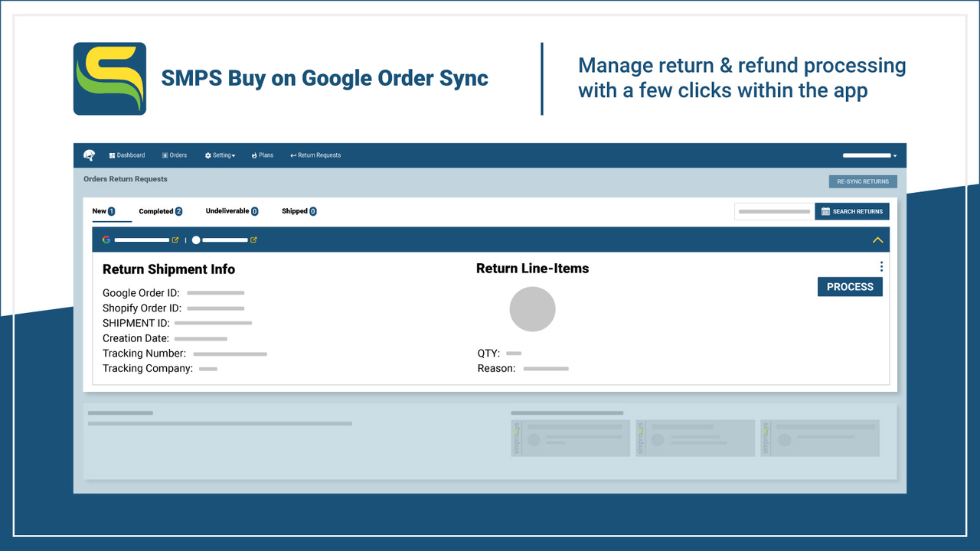Collapse the return shipment card via yellow chevron

pyautogui.click(x=877, y=239)
